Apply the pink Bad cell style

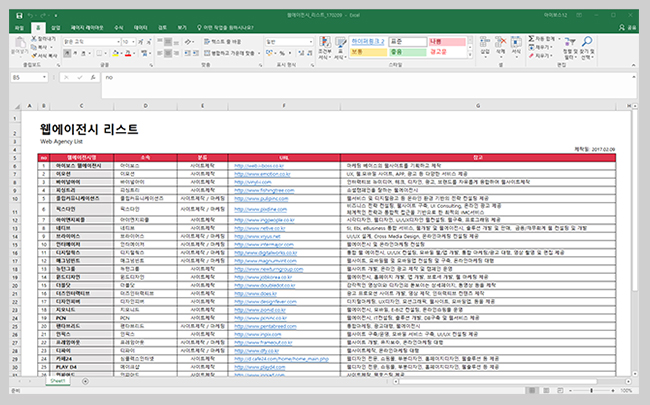point(447,42)
